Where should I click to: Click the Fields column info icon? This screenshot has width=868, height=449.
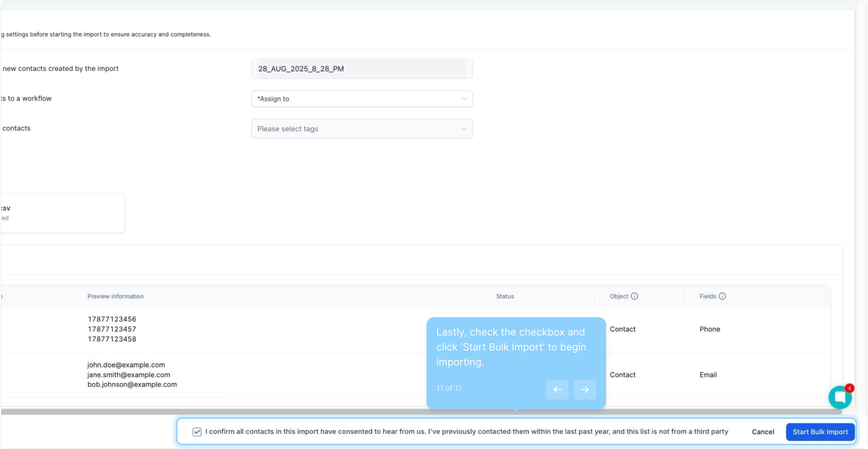coord(723,296)
